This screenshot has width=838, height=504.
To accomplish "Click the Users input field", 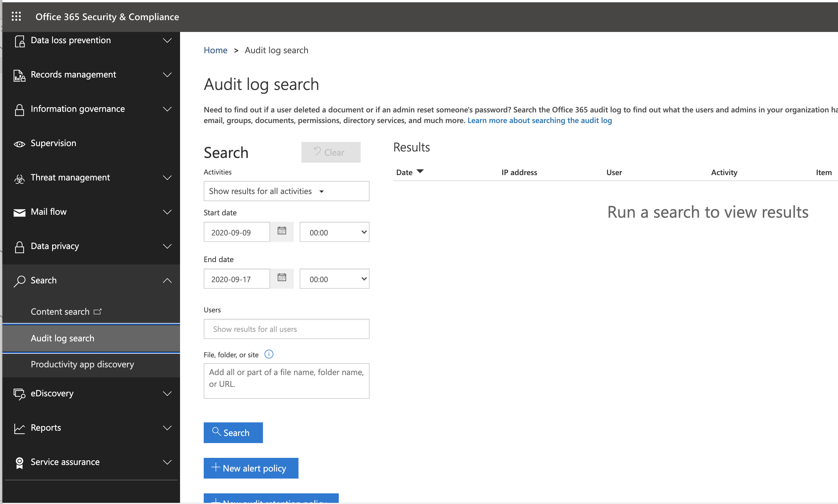I will pyautogui.click(x=286, y=329).
